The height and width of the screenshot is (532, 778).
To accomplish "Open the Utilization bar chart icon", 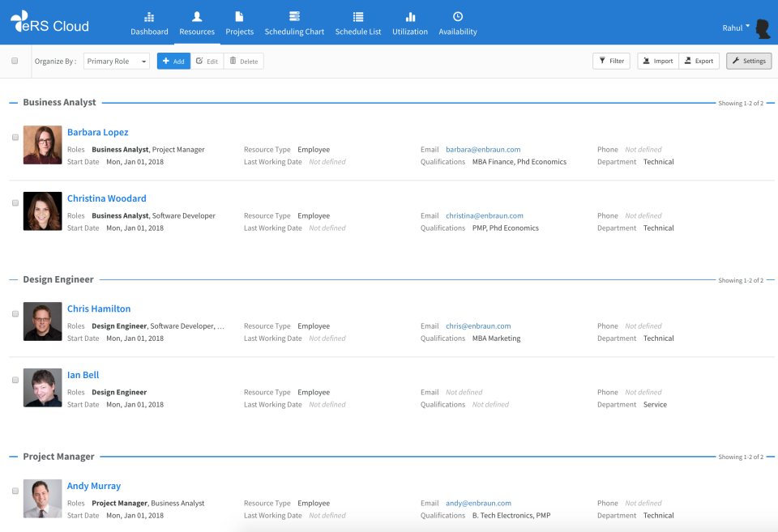I will (410, 17).
